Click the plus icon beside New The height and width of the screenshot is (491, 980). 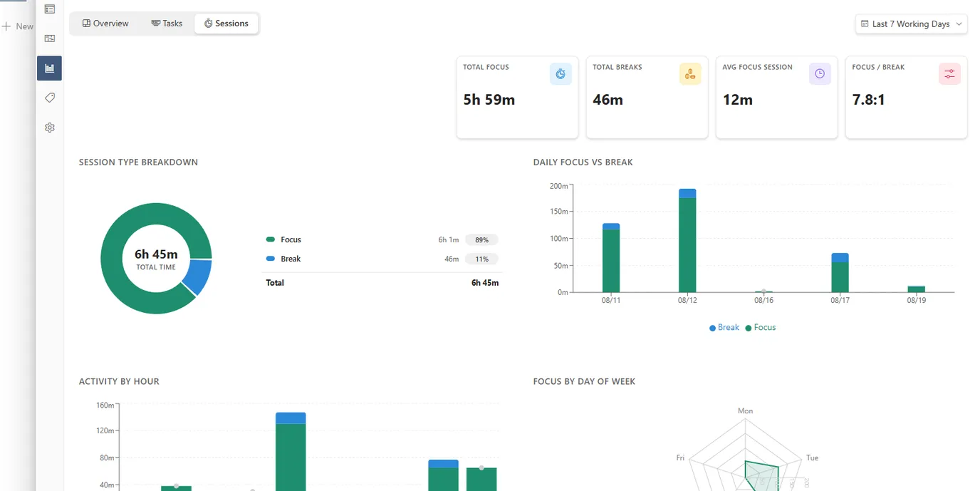(6, 26)
